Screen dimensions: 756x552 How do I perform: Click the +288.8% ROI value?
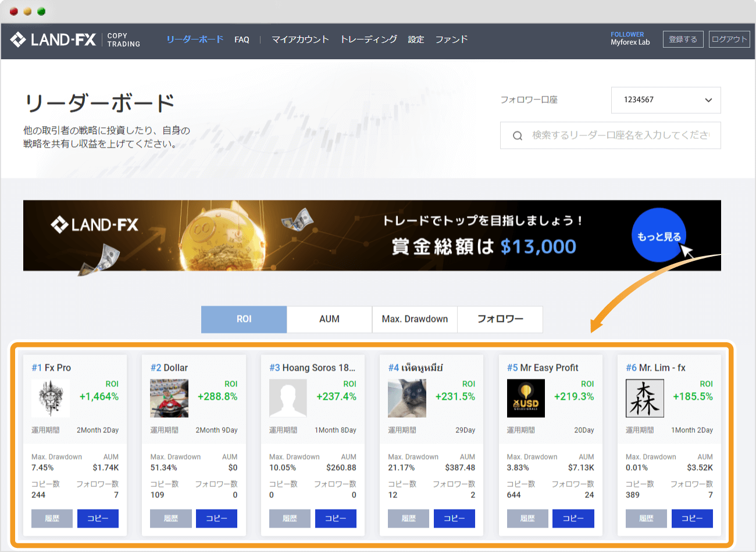[x=217, y=397]
